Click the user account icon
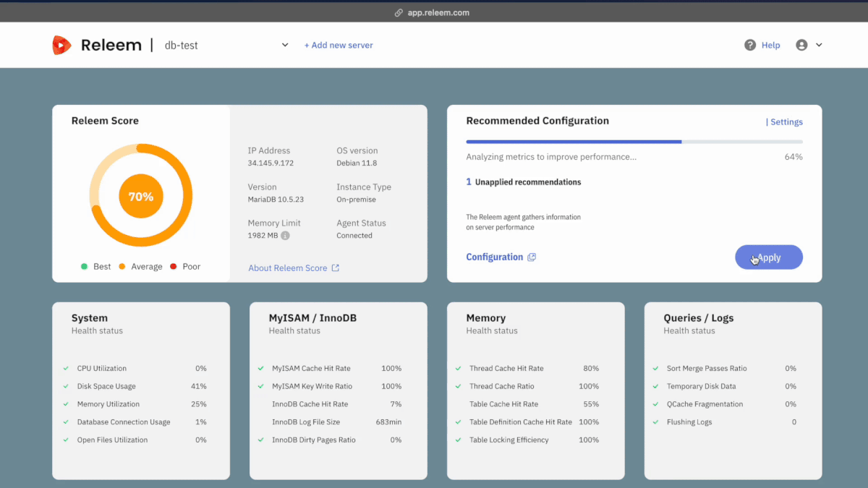The width and height of the screenshot is (868, 488). click(801, 45)
